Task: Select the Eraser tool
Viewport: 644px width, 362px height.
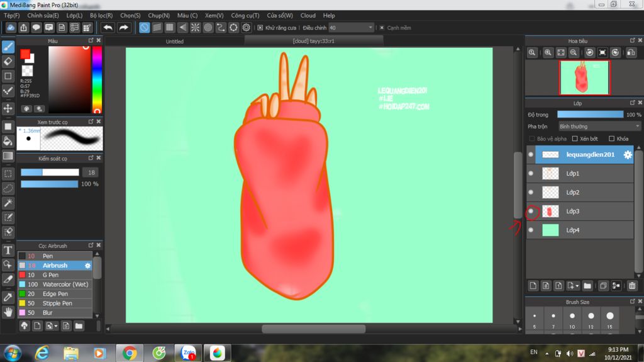Action: [x=8, y=61]
